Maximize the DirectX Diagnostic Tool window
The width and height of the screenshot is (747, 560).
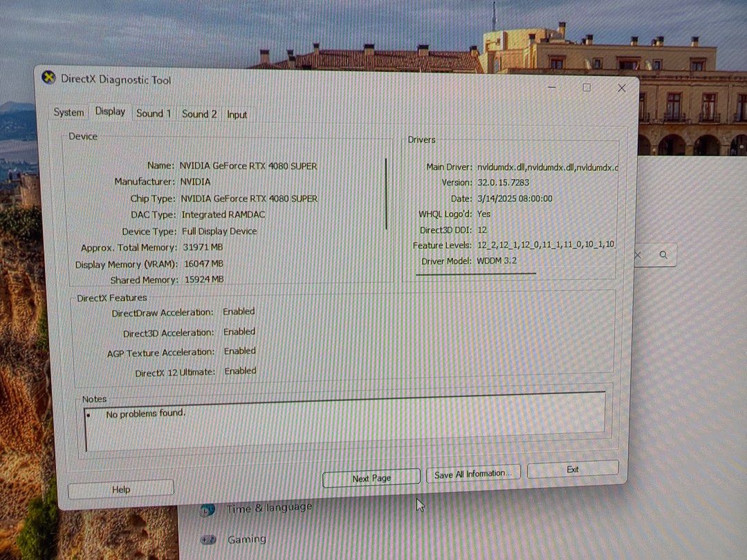(587, 88)
